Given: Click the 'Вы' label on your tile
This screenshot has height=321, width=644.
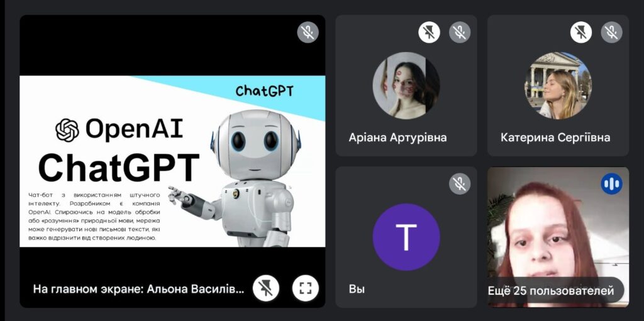Looking at the screenshot, I should pos(357,289).
